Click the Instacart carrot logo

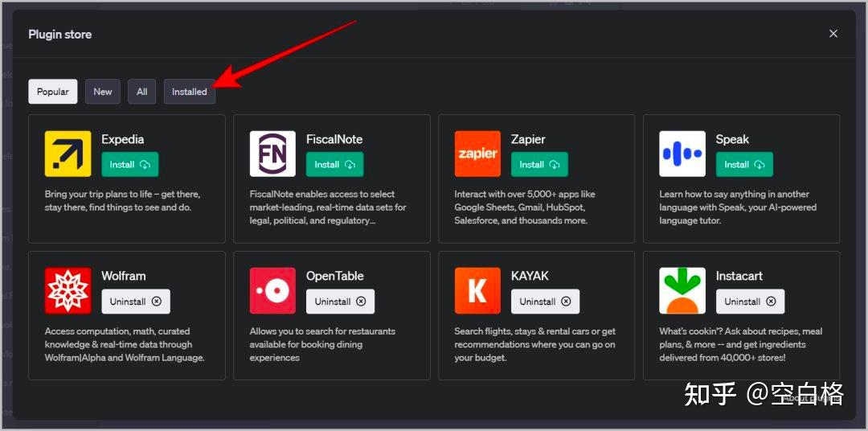pos(682,291)
